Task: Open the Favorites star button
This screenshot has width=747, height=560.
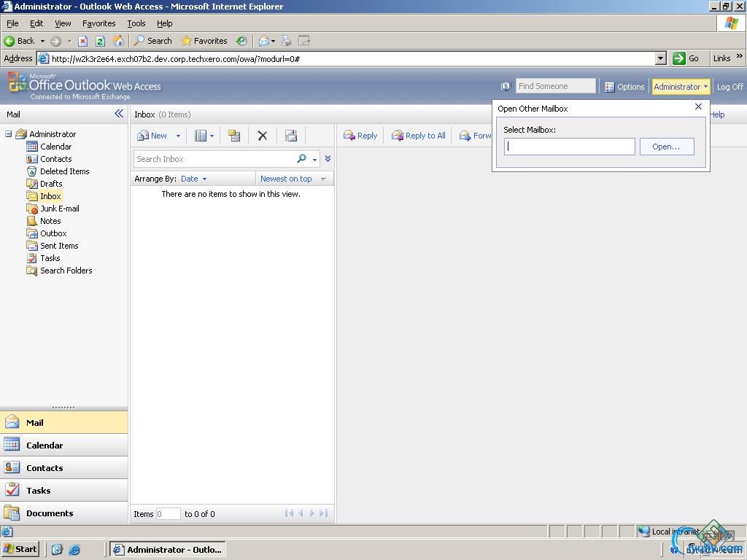Action: click(204, 41)
